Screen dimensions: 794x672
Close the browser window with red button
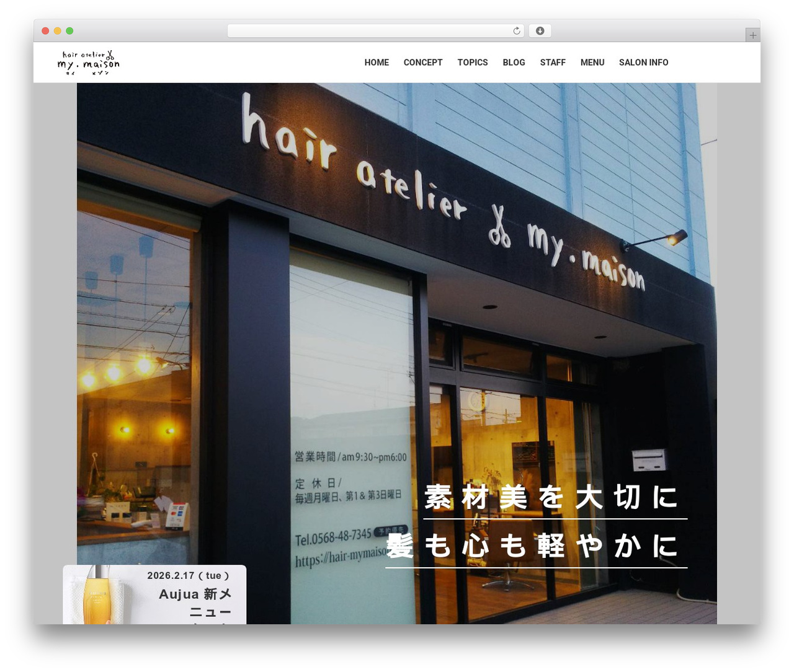coord(45,31)
